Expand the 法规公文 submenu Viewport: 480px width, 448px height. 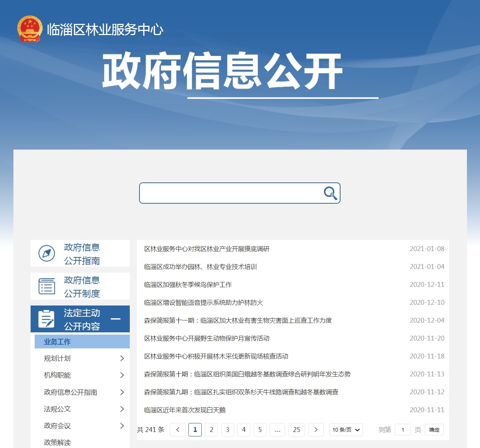point(122,409)
